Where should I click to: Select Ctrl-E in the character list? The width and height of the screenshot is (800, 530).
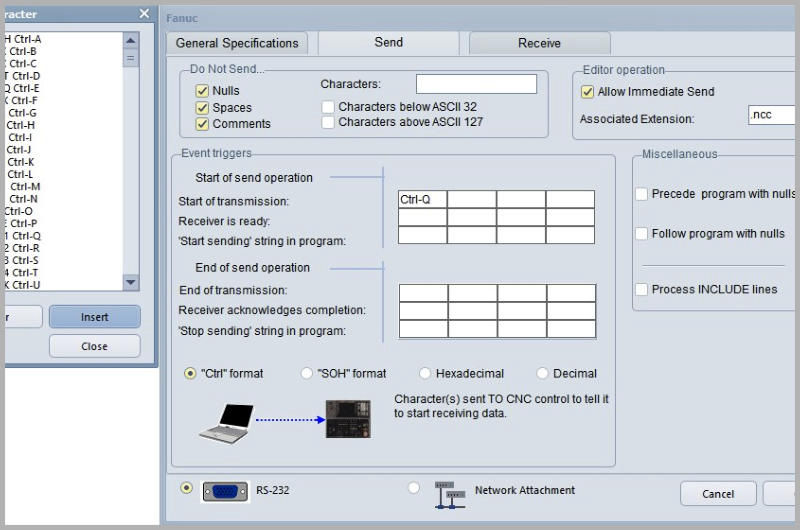(64, 88)
